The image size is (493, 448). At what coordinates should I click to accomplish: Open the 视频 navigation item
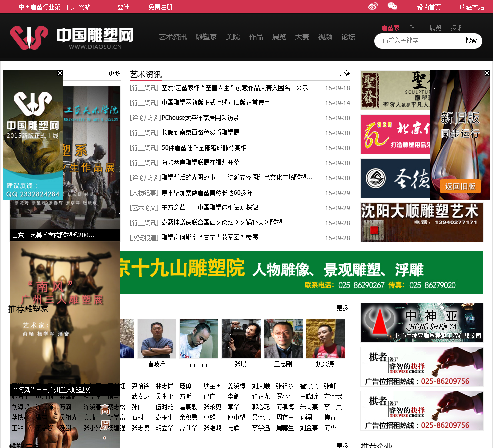pyautogui.click(x=325, y=37)
